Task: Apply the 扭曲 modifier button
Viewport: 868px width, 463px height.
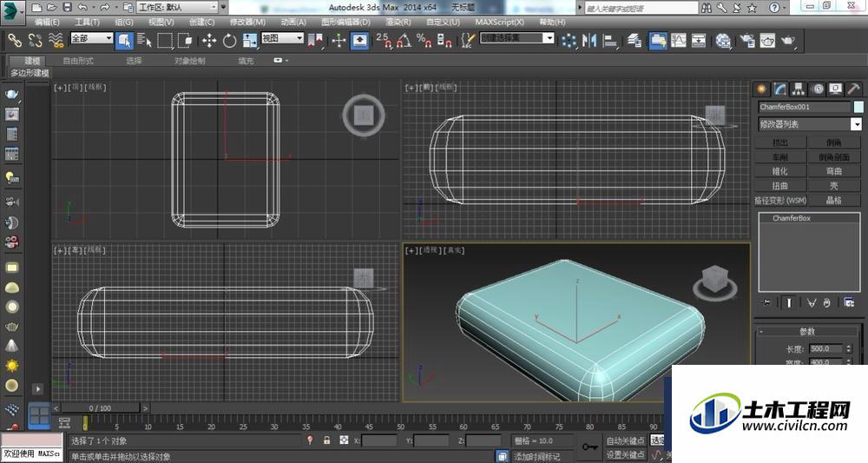Action: 780,186
